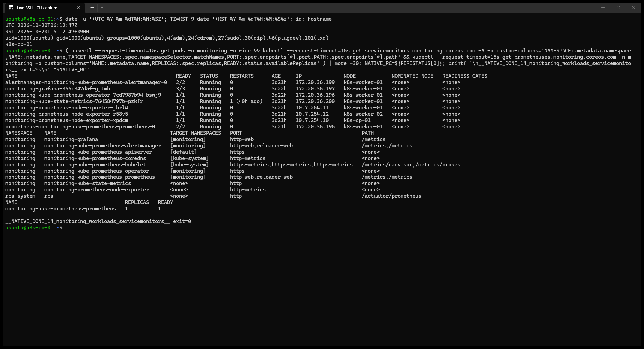
Task: Click the __NATIVE_DONE_14 exit=0 line
Action: [x=98, y=221]
